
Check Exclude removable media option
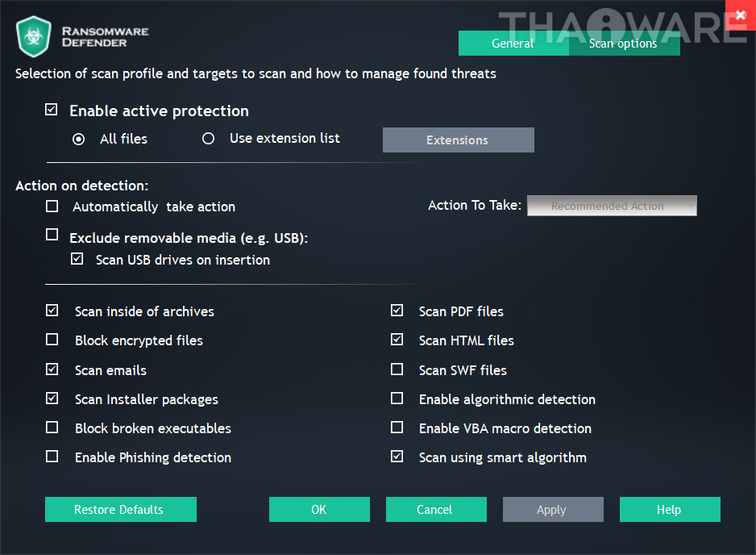[52, 235]
